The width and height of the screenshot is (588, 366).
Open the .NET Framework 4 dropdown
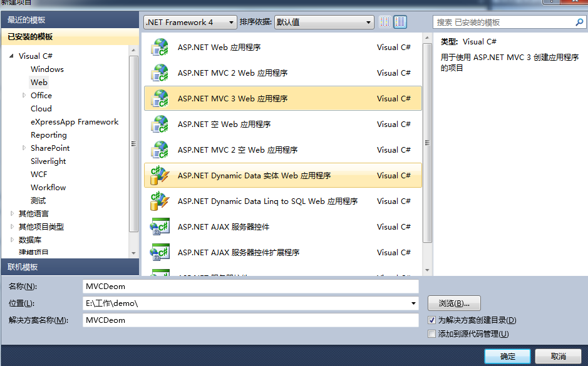click(x=190, y=23)
